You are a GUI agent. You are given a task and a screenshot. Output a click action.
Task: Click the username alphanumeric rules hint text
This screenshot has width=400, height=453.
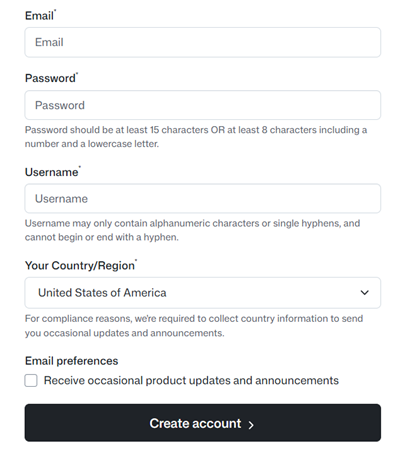point(192,230)
